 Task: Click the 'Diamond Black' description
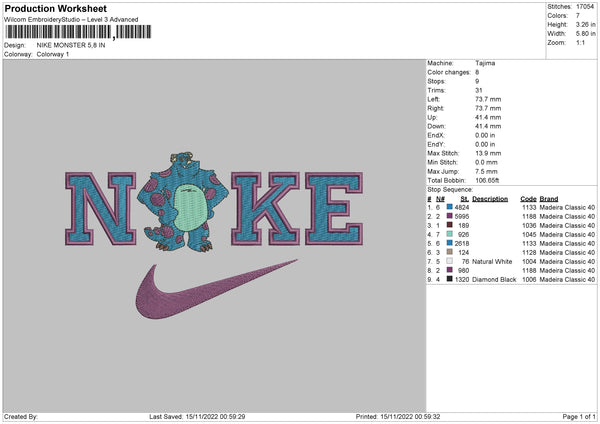pyautogui.click(x=494, y=279)
